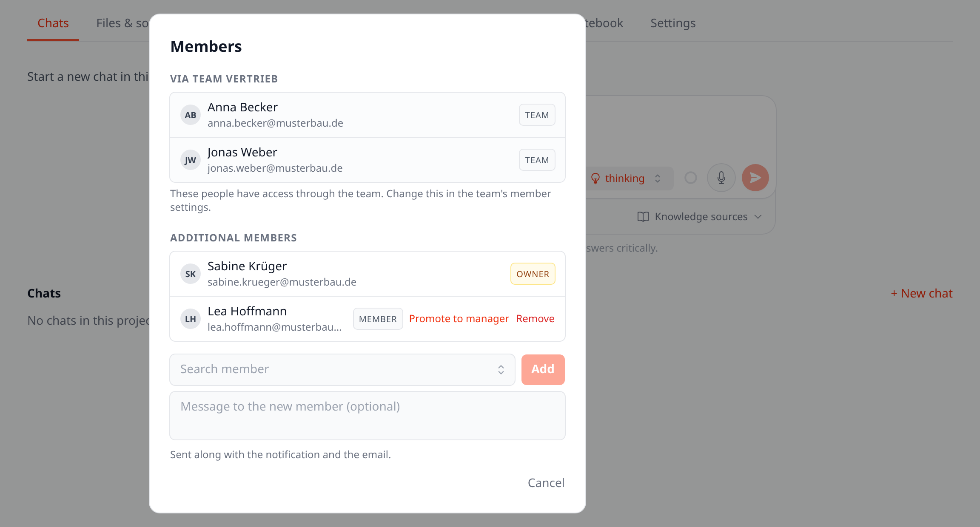Click the LH avatar for Lea Hoffmann

[190, 319]
